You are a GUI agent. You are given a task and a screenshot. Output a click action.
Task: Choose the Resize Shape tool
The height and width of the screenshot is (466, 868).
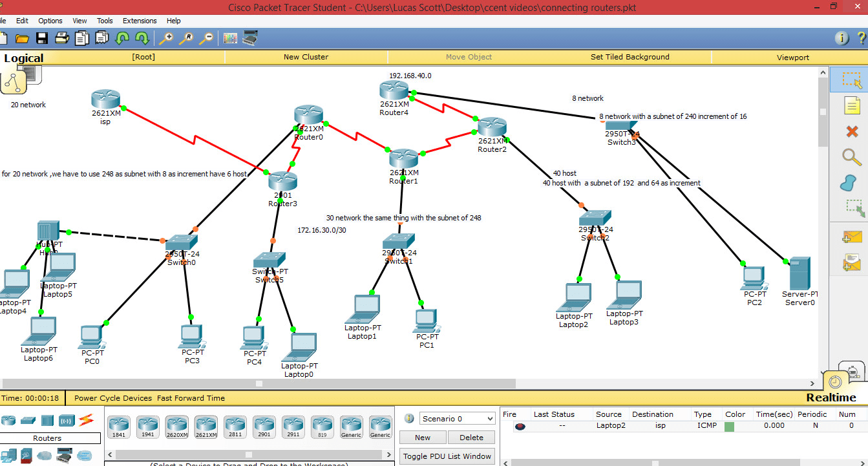(854, 208)
